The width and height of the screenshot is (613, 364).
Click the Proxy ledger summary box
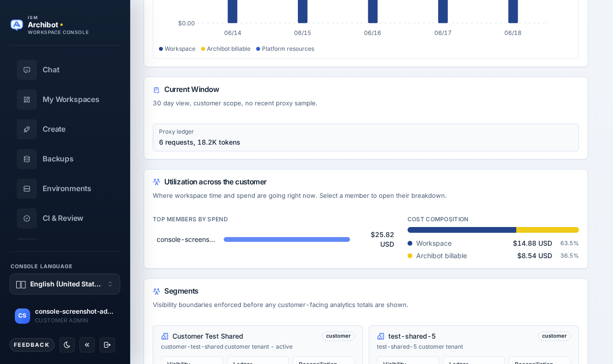point(366,137)
